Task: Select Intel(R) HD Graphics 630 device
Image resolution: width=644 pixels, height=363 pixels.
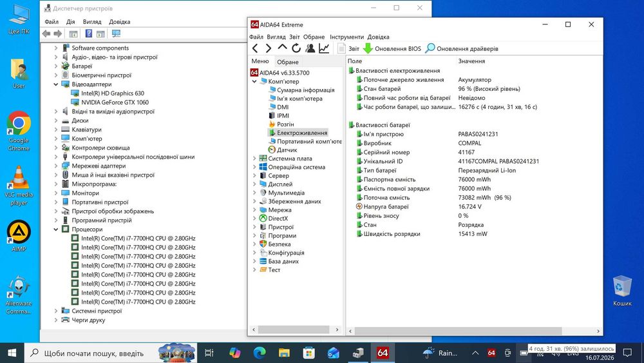Action: click(113, 93)
